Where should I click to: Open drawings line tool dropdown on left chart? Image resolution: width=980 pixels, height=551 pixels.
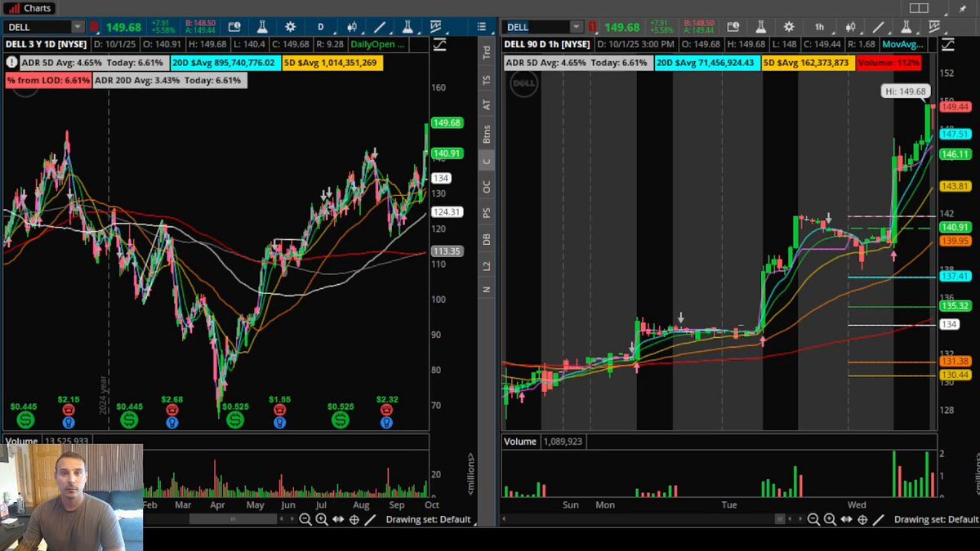click(x=380, y=27)
